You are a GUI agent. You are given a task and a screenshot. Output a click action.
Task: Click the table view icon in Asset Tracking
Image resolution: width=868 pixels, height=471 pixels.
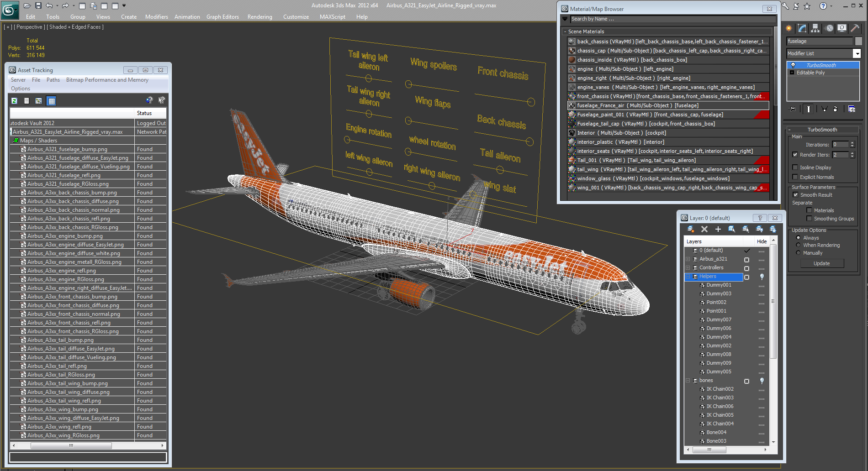[x=52, y=101]
